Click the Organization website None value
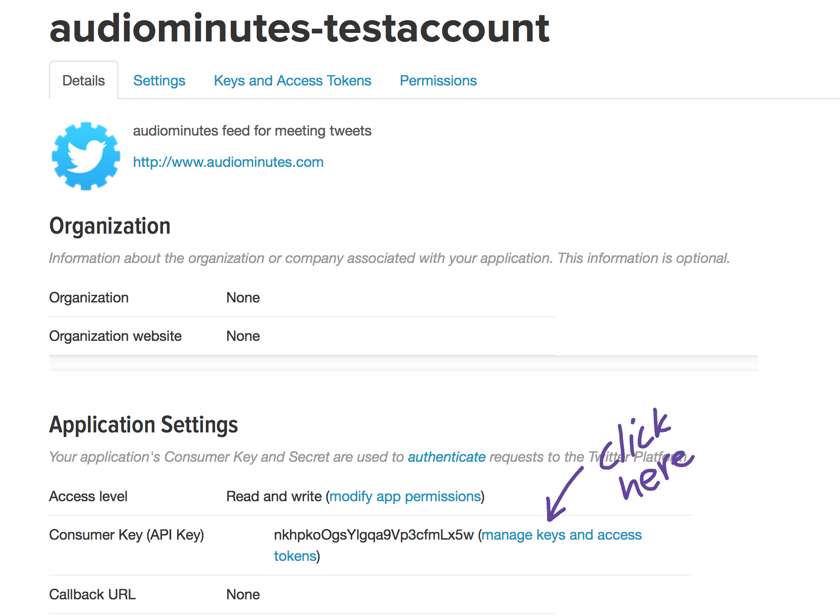 [243, 336]
